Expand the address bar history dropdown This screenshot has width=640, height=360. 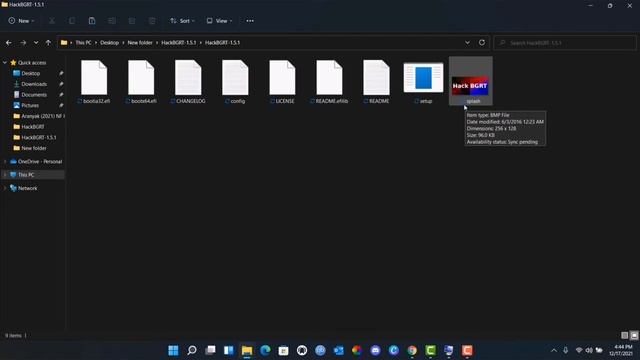467,42
